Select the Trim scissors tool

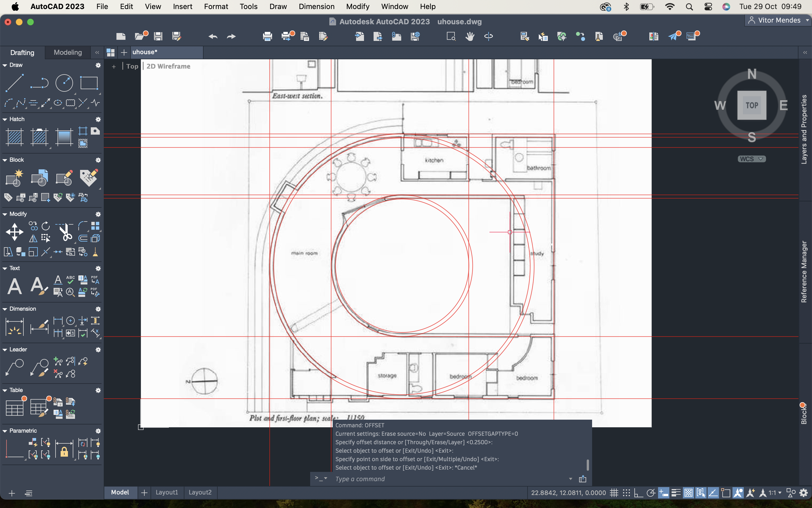(x=65, y=232)
